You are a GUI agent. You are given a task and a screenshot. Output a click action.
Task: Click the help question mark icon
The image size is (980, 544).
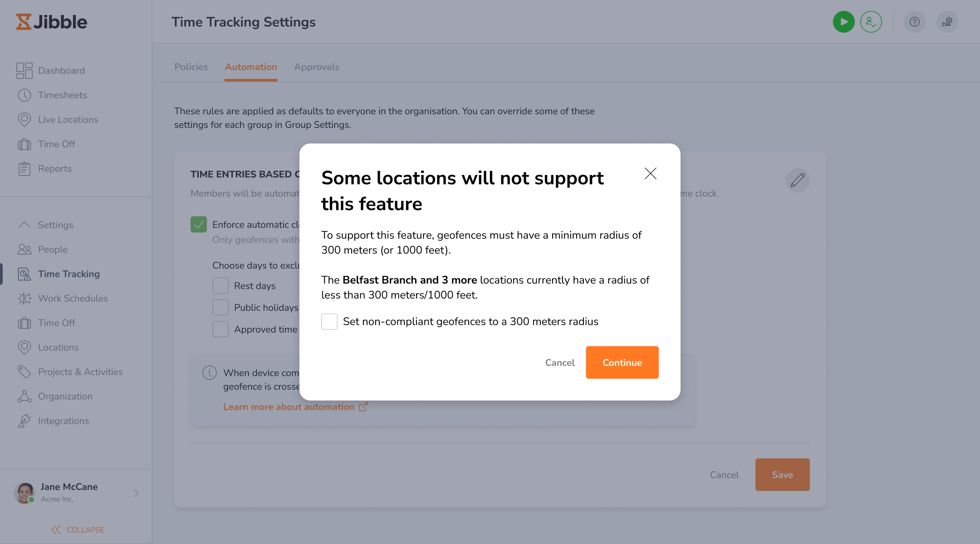click(x=915, y=21)
